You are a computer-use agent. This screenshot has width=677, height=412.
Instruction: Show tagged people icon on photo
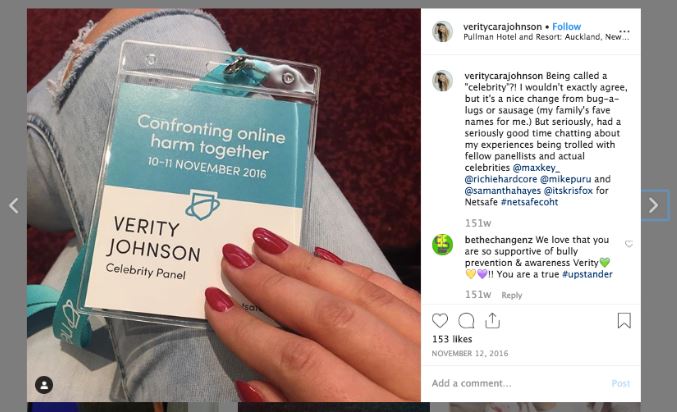coord(44,385)
